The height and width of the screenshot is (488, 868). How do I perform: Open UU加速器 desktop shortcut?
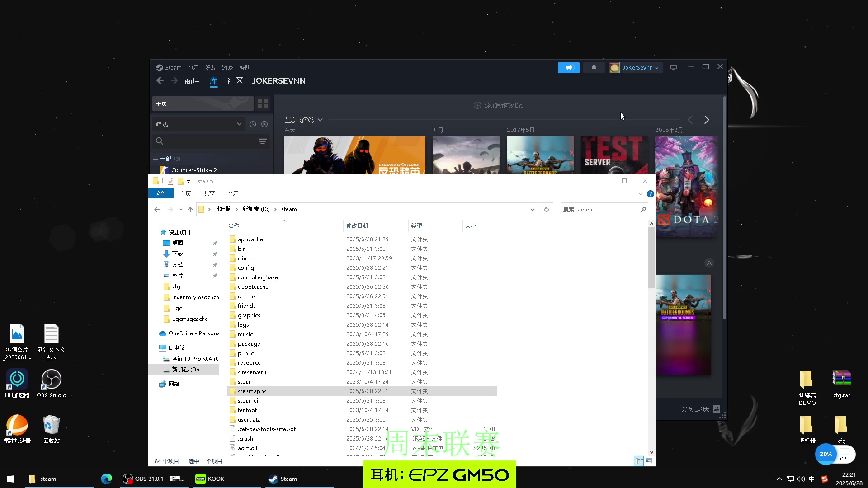tap(17, 384)
